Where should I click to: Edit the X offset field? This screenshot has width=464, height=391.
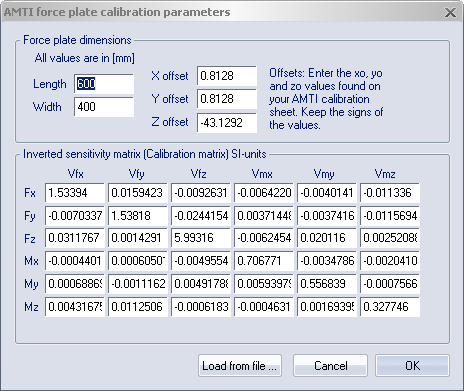[x=227, y=76]
